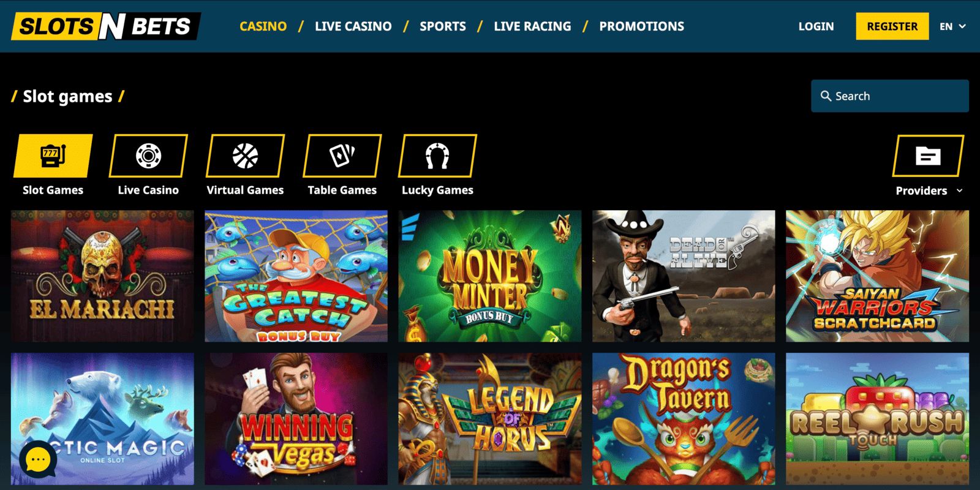Launch the Money Minter Bonus Buy game
The height and width of the screenshot is (490, 980).
(490, 276)
